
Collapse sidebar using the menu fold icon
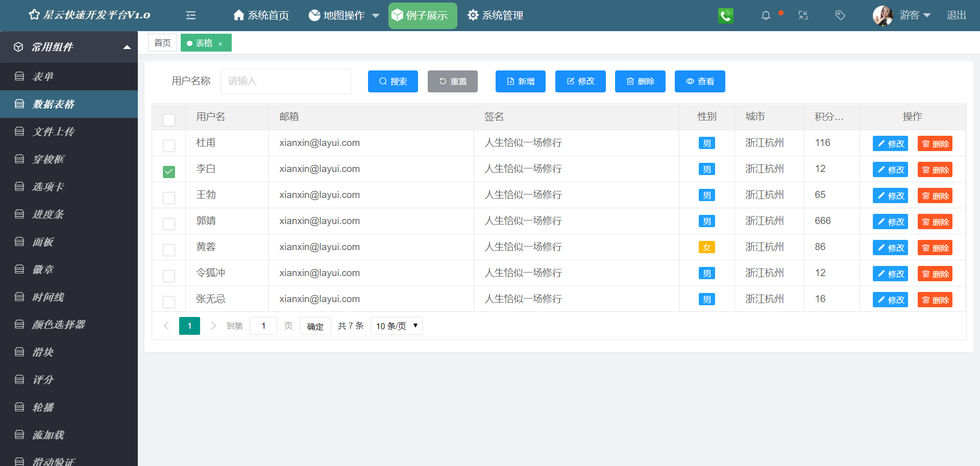(191, 15)
